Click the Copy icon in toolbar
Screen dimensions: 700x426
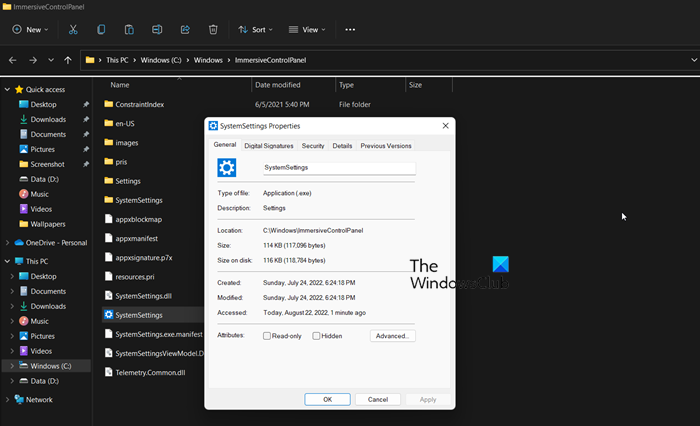pyautogui.click(x=101, y=30)
